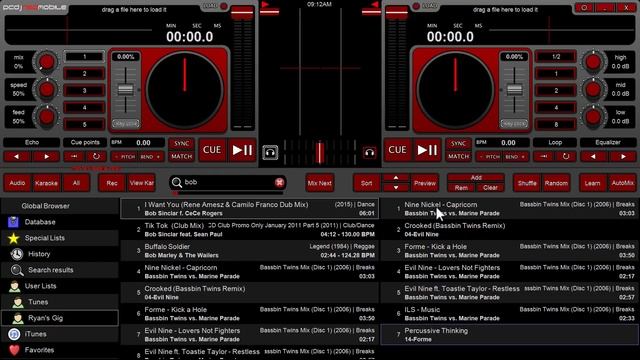Open View Kar karaoke window
This screenshot has width=640, height=360.
142,183
